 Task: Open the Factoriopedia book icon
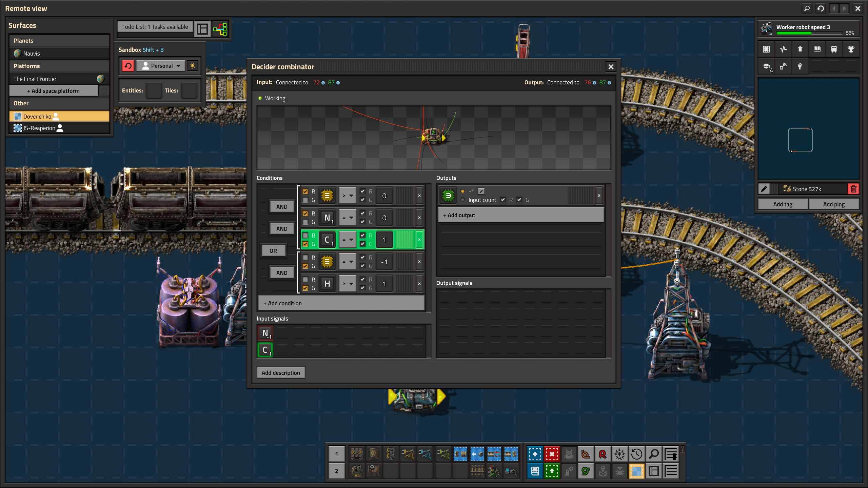click(817, 49)
